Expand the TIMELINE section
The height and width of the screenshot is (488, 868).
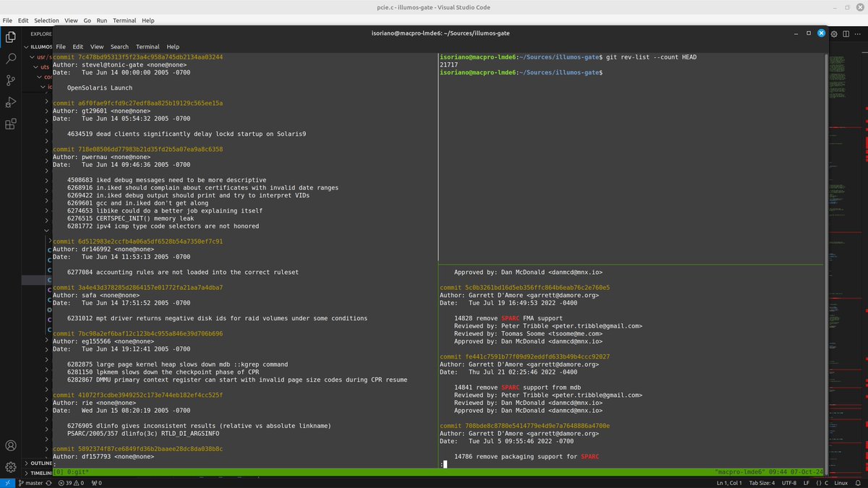40,472
